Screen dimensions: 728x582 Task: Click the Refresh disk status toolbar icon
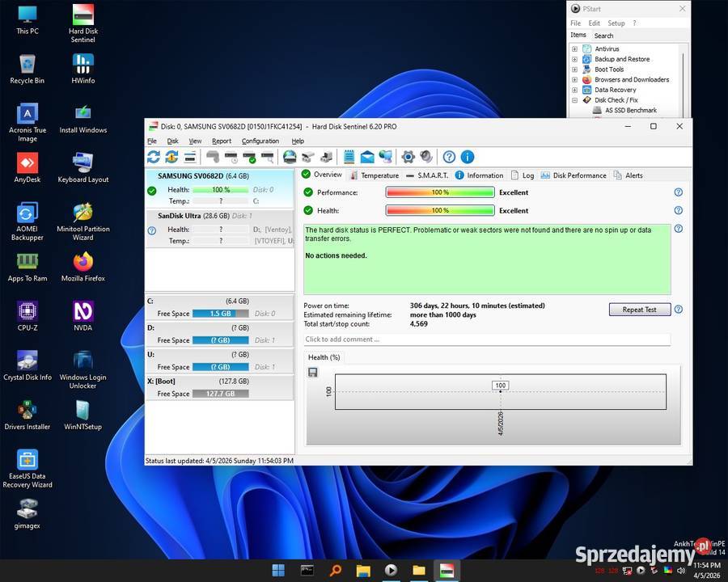[x=153, y=157]
